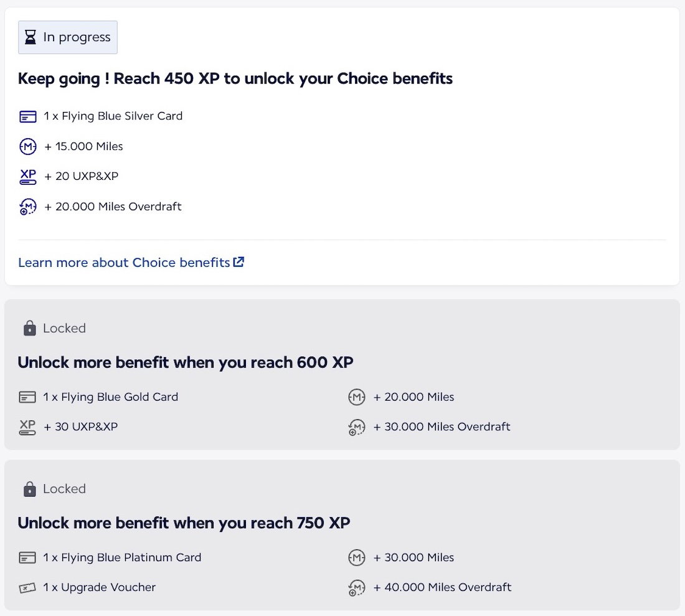Click the Flying Blue Silver Card icon
Viewport: 685px width, 616px height.
click(28, 116)
